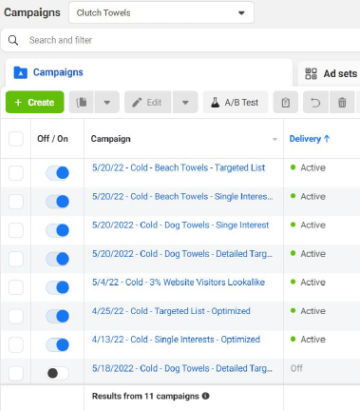Click Results from 11 campaigns text
This screenshot has width=360, height=411.
tap(145, 396)
